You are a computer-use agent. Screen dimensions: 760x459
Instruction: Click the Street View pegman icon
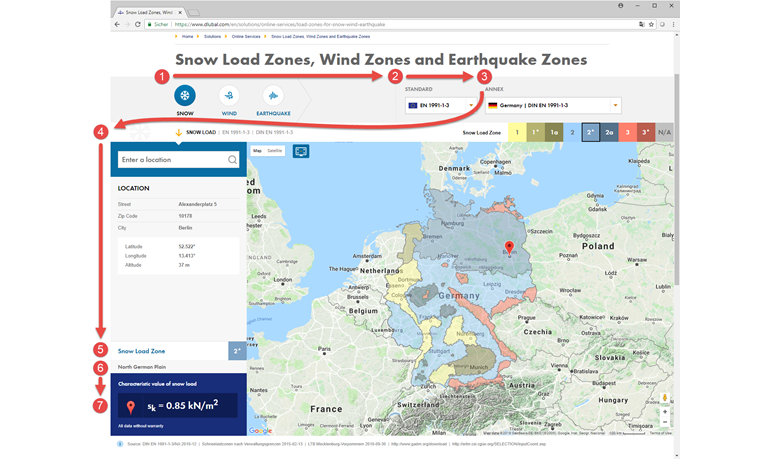(665, 398)
